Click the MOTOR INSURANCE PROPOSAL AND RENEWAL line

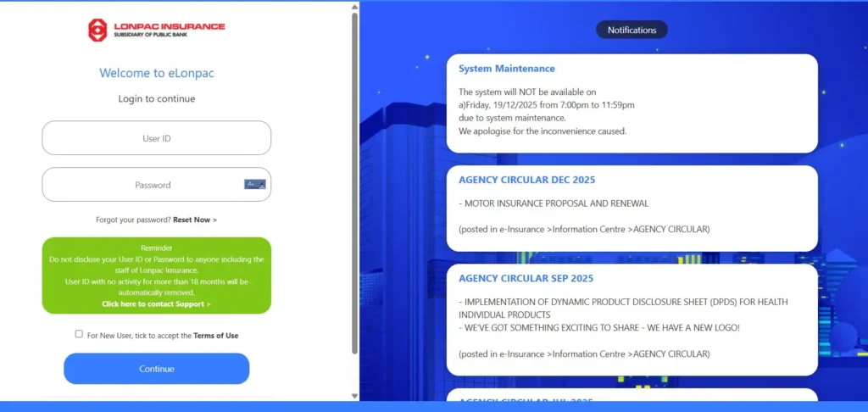tap(554, 203)
